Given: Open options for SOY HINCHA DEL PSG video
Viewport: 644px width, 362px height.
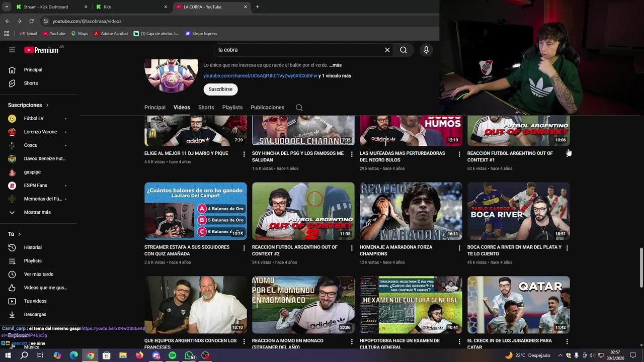Looking at the screenshot, I should [x=352, y=154].
